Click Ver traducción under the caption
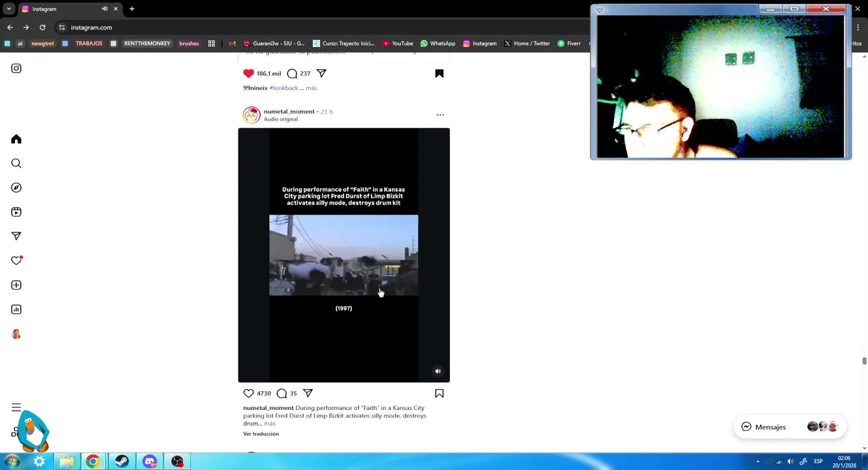 tap(261, 434)
